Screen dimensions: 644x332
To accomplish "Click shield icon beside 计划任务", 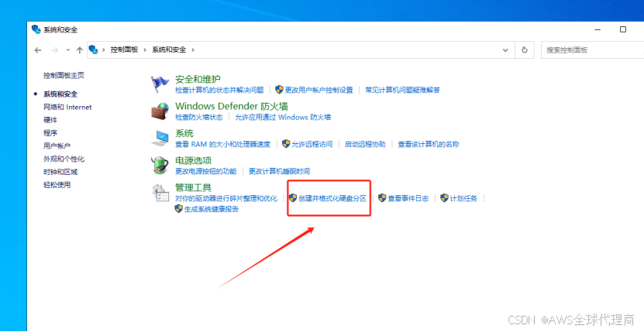I will 444,198.
